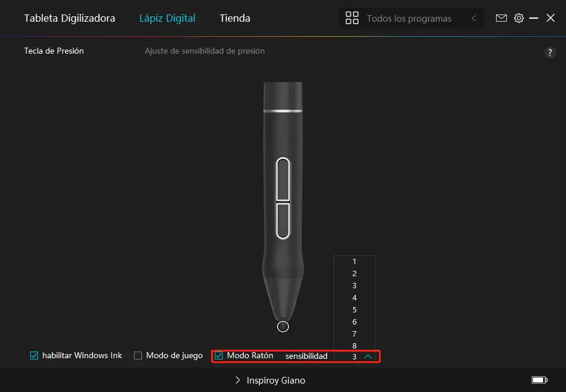Click the help question mark icon

point(550,52)
